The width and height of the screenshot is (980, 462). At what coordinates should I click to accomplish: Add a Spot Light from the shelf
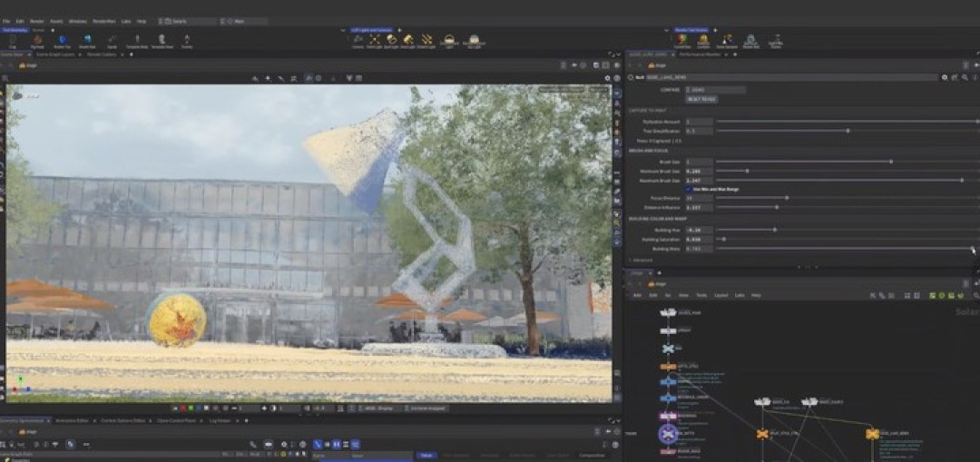391,41
